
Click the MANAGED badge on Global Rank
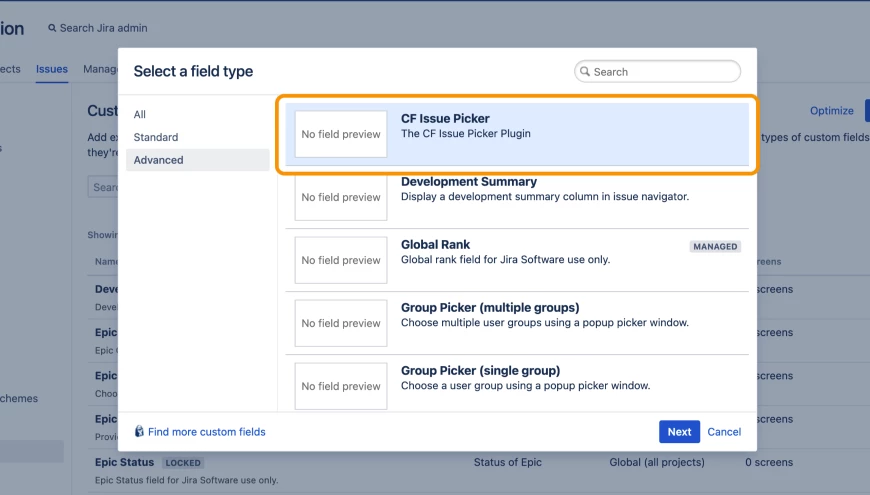[x=715, y=246]
